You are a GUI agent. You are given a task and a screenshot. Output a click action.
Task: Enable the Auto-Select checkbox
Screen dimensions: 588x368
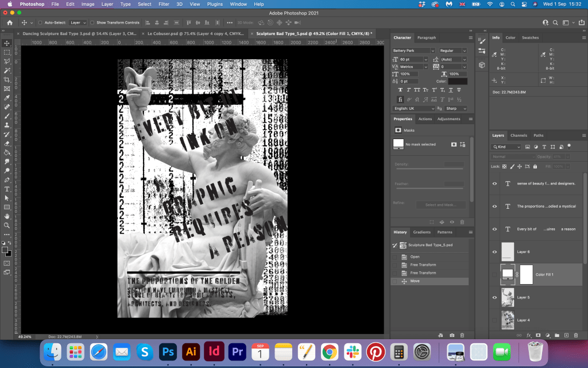(x=40, y=22)
